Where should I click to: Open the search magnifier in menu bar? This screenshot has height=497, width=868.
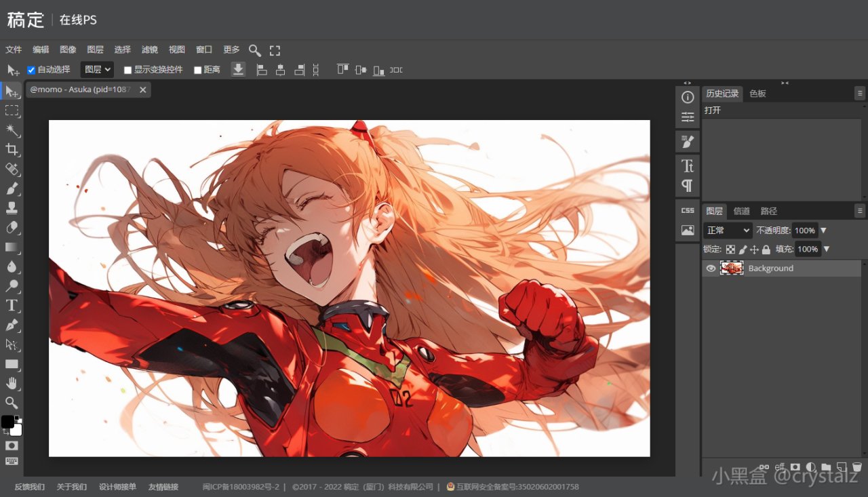pos(254,50)
